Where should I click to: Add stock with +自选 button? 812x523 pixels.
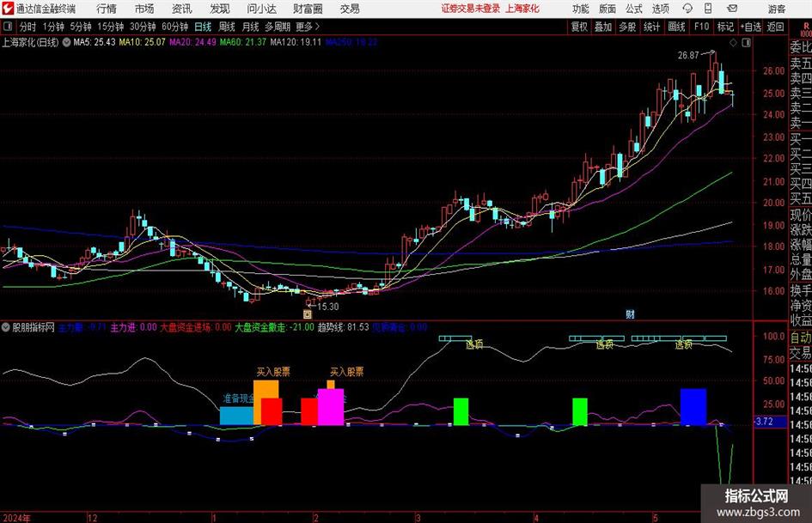[750, 27]
